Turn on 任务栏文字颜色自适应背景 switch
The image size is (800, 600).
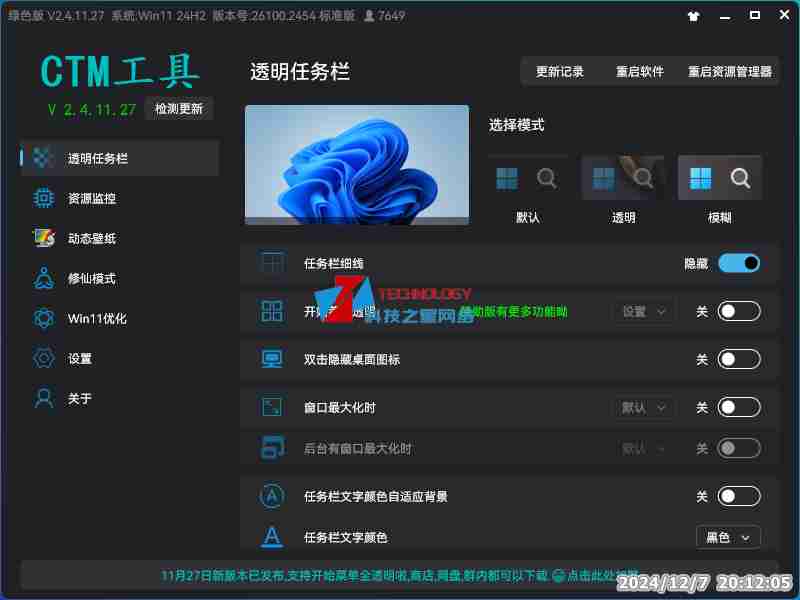click(739, 496)
